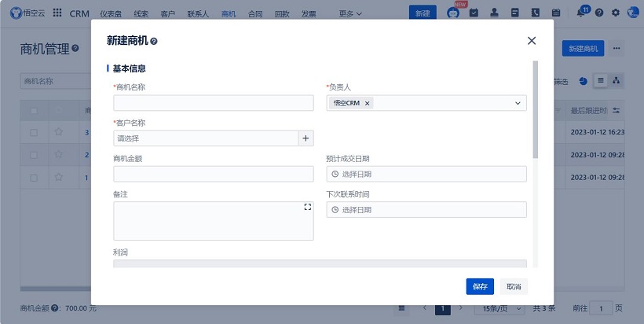Switch to list view icon

click(x=601, y=80)
